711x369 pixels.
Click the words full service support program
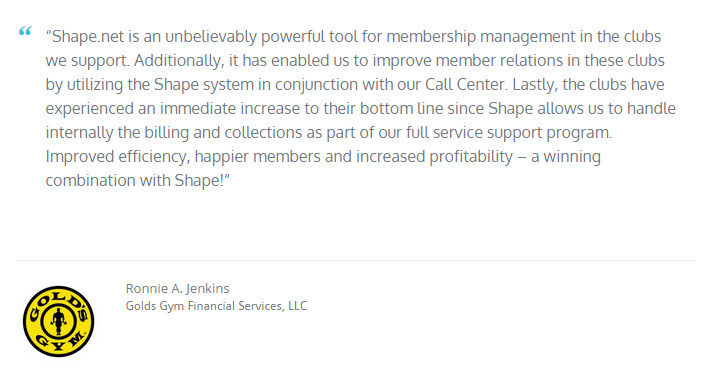click(509, 133)
